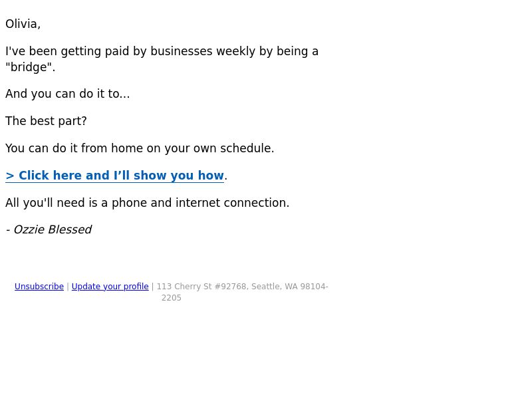Click 'The best part?' line

pos(46,121)
